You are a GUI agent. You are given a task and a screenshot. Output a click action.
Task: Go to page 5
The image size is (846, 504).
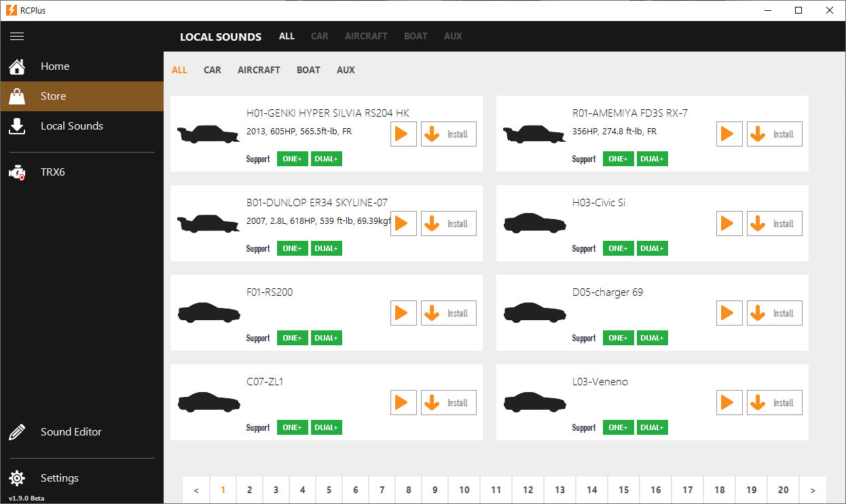click(x=329, y=490)
